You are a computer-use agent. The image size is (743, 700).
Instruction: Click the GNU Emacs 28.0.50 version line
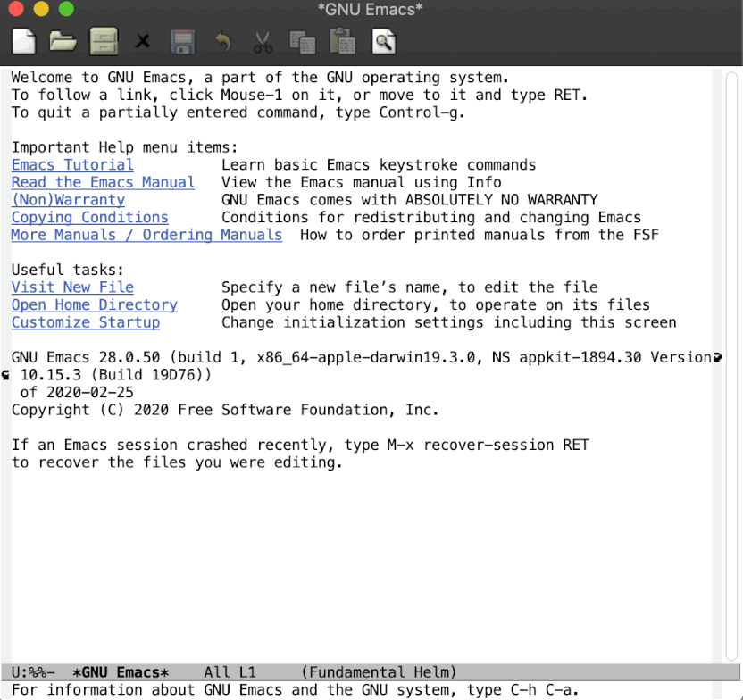coord(363,357)
